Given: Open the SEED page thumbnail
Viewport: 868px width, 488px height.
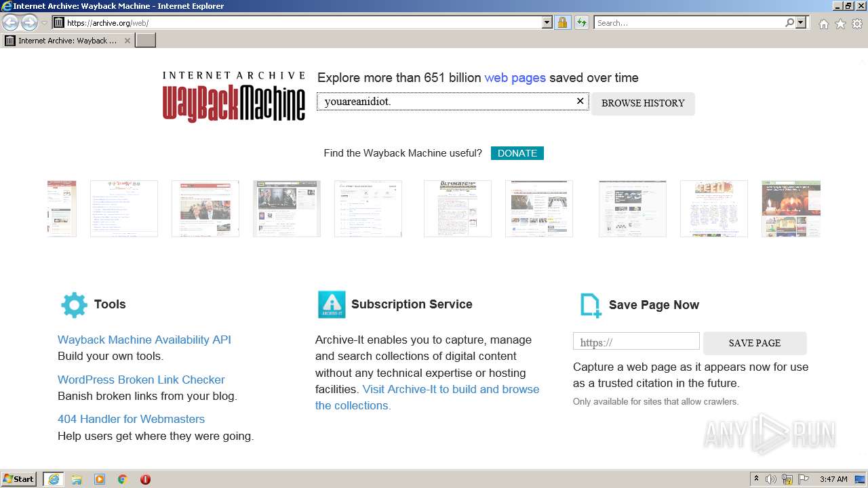Looking at the screenshot, I should 714,209.
